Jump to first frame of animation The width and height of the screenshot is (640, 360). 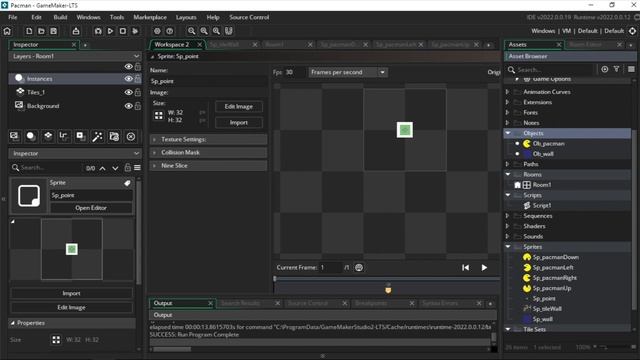(465, 268)
